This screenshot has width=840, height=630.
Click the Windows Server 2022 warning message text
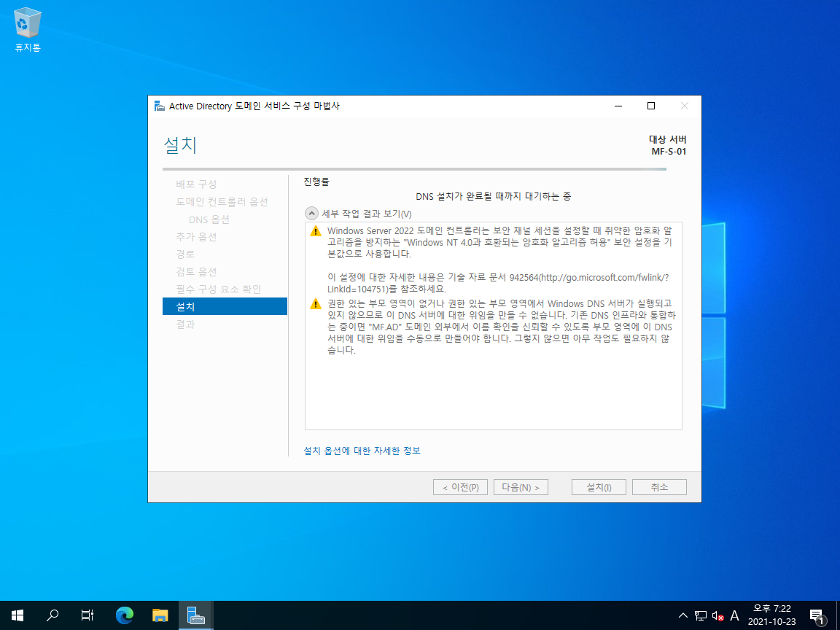click(499, 260)
